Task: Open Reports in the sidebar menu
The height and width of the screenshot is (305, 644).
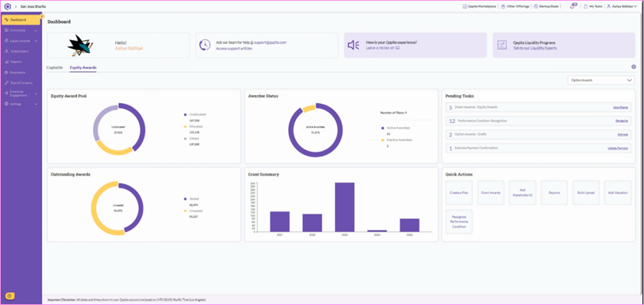Action: click(x=16, y=62)
